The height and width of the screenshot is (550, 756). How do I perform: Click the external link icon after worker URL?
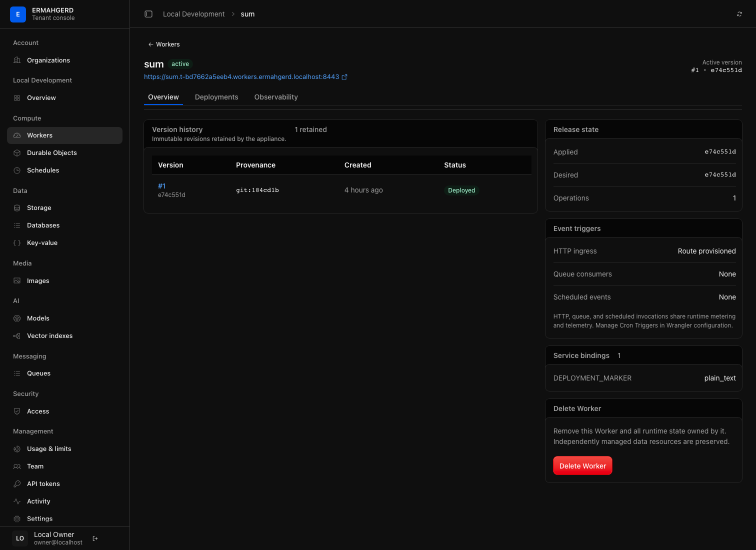tap(344, 77)
